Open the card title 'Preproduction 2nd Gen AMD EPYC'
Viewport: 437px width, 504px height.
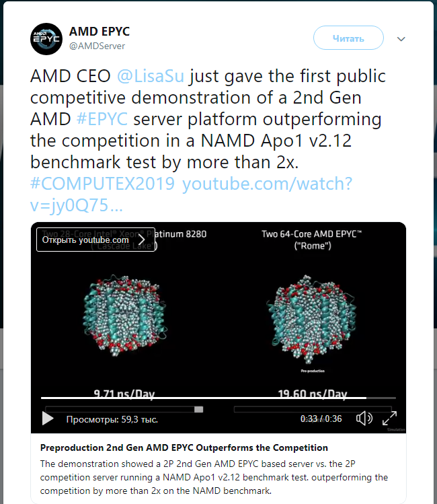(184, 447)
